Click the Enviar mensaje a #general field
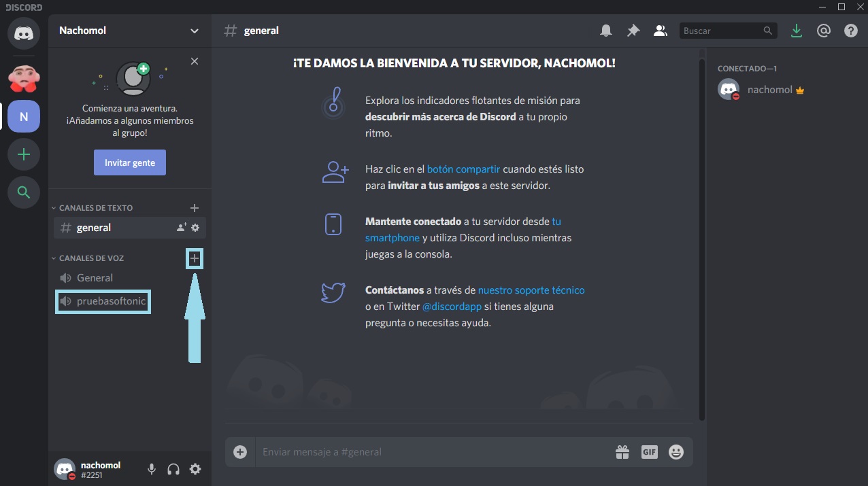The width and height of the screenshot is (868, 486). 429,452
